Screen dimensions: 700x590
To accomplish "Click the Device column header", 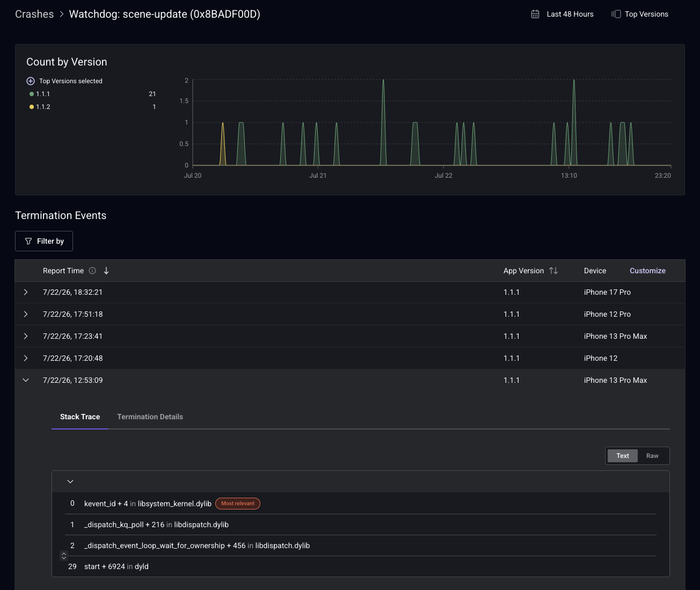I will [x=595, y=271].
